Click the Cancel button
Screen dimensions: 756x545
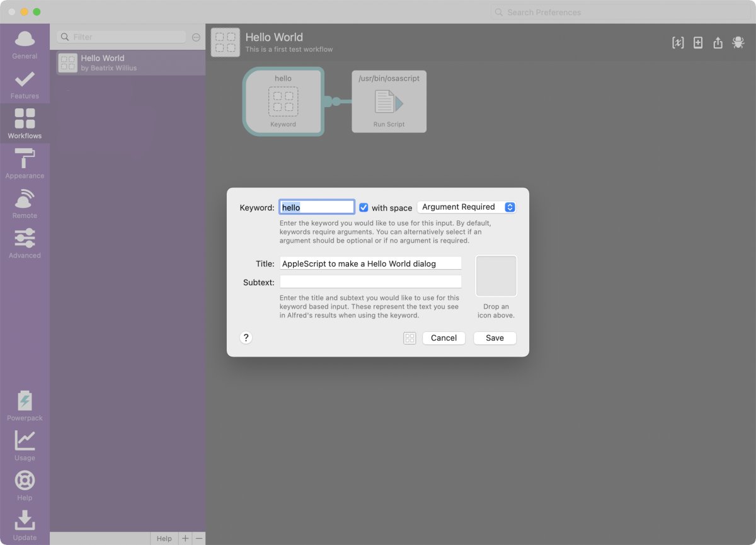pos(444,338)
